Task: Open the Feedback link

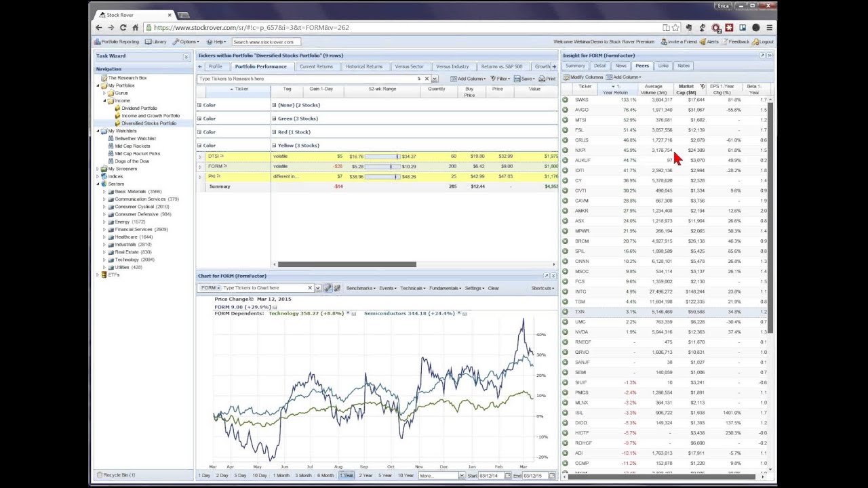Action: coord(736,42)
